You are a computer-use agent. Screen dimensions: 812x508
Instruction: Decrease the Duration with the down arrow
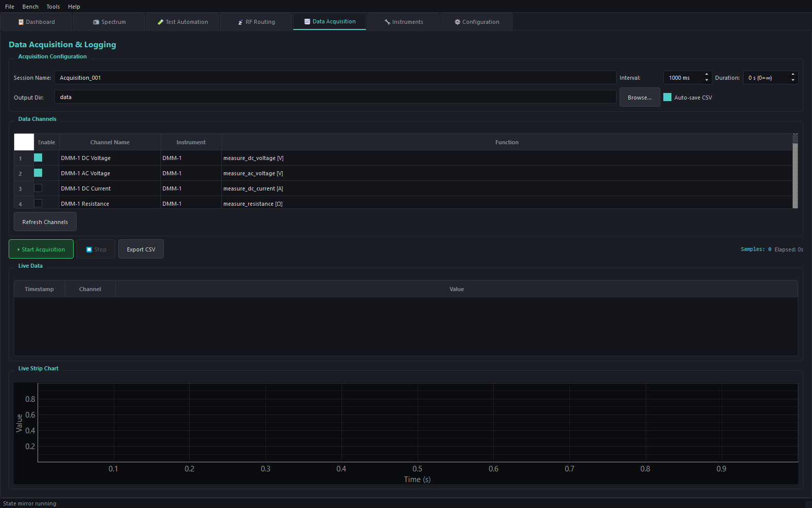(793, 81)
